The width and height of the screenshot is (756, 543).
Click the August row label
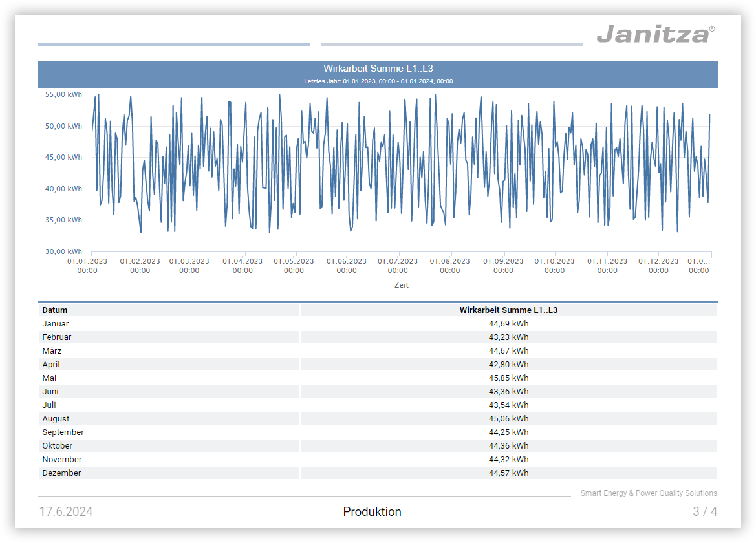[x=56, y=419]
